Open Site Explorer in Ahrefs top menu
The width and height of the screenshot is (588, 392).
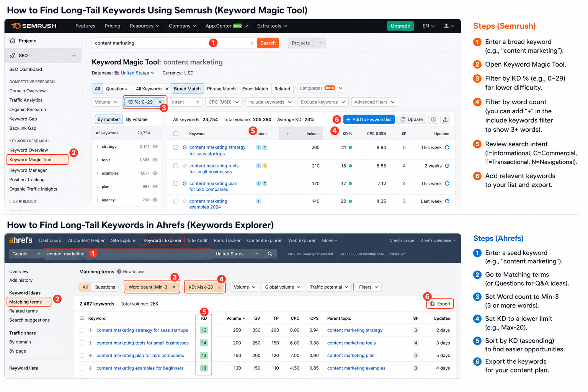pyautogui.click(x=124, y=240)
